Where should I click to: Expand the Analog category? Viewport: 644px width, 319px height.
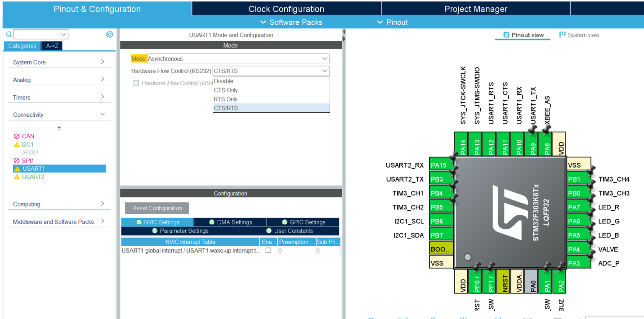[59, 80]
